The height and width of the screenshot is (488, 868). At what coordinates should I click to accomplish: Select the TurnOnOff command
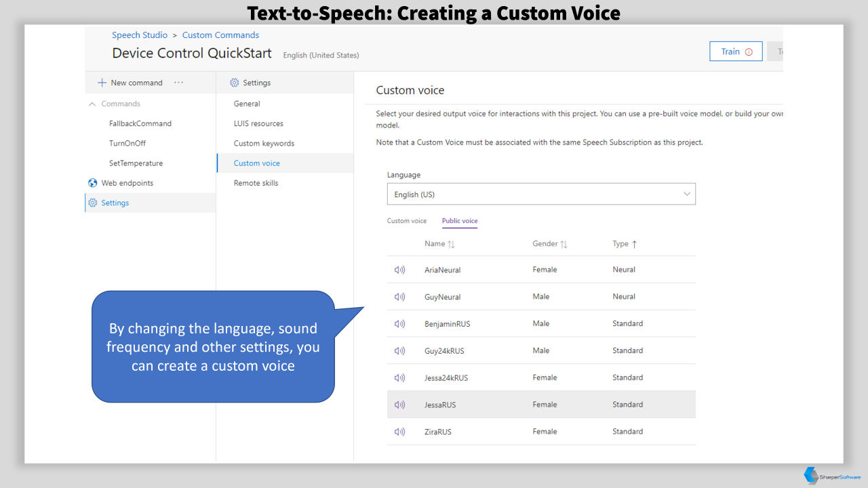(x=127, y=143)
